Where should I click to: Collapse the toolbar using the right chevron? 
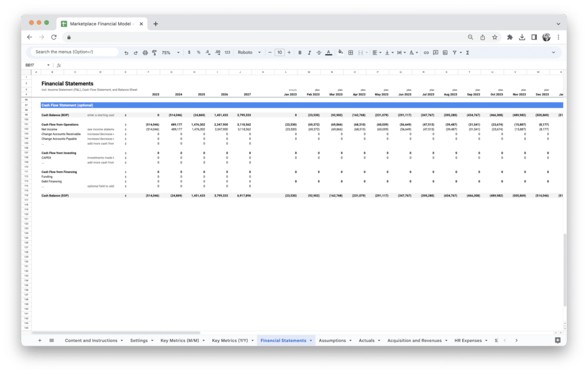point(554,52)
